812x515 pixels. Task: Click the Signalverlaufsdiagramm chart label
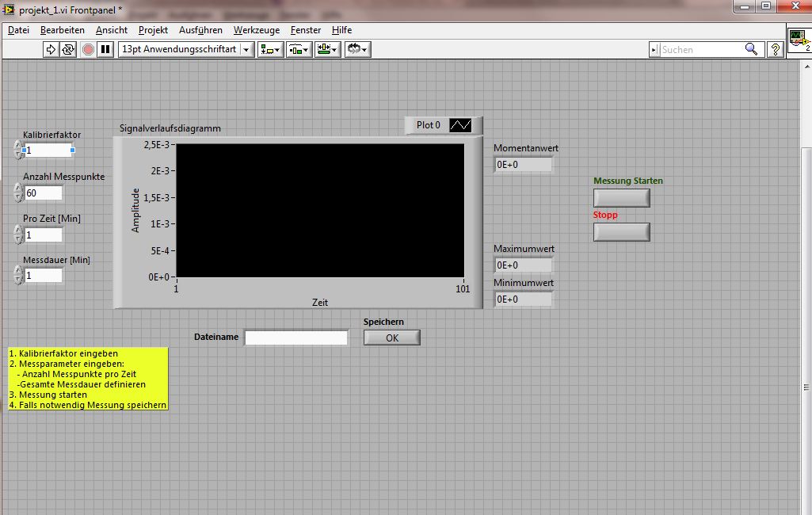pyautogui.click(x=170, y=128)
